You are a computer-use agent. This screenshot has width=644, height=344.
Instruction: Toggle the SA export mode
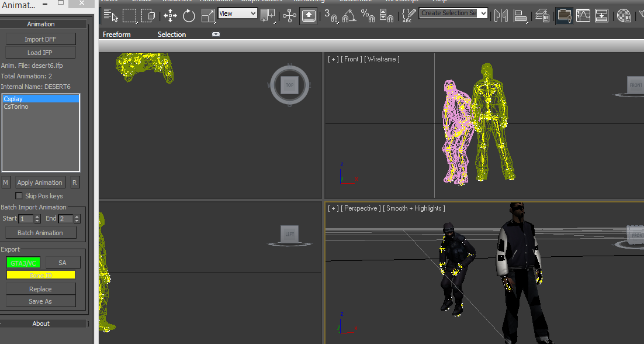click(63, 263)
